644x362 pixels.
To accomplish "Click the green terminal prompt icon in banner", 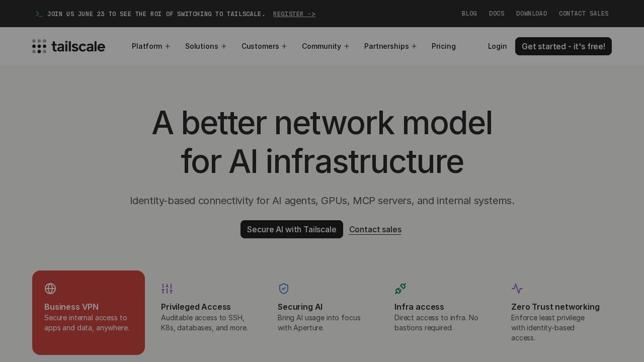I will [39, 14].
